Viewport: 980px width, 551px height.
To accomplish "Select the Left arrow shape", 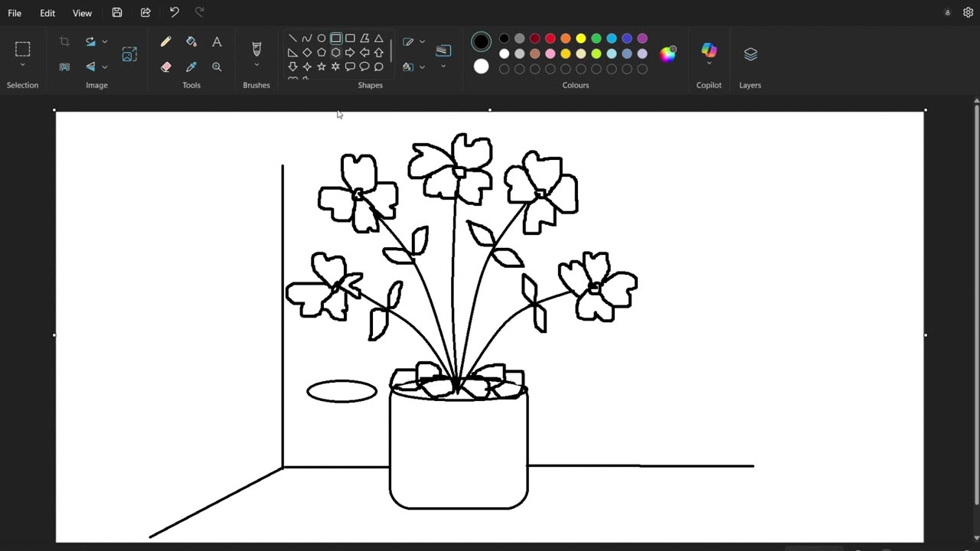I will pos(364,53).
